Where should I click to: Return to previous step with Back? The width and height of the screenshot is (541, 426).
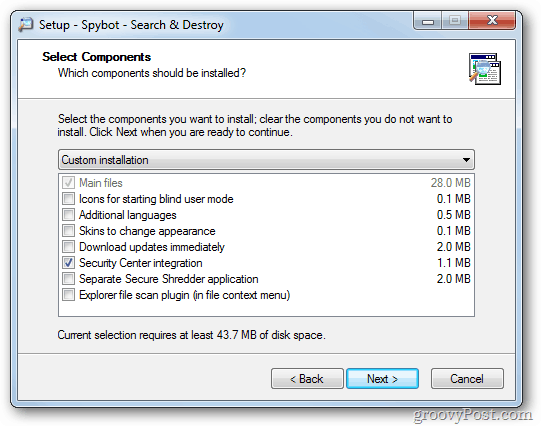tap(307, 378)
